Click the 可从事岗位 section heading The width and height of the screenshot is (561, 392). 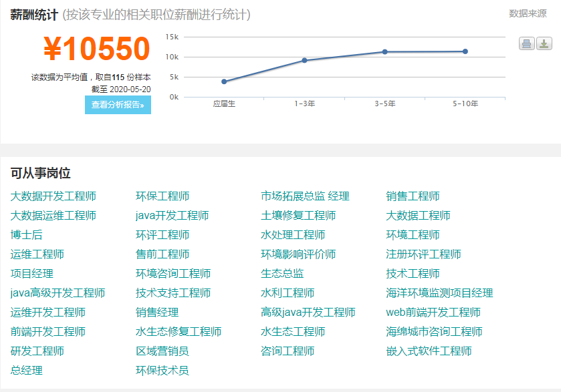click(x=40, y=173)
